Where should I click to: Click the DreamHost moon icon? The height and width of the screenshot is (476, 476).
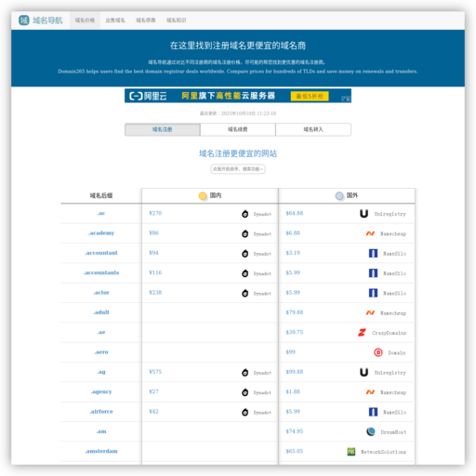tap(371, 431)
